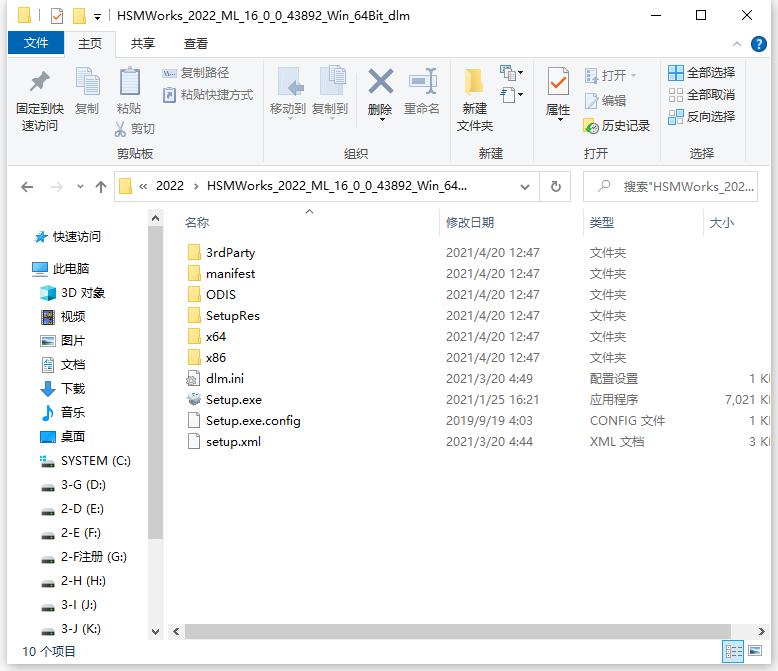
Task: Click the Copy ribbon icon
Action: [87, 81]
